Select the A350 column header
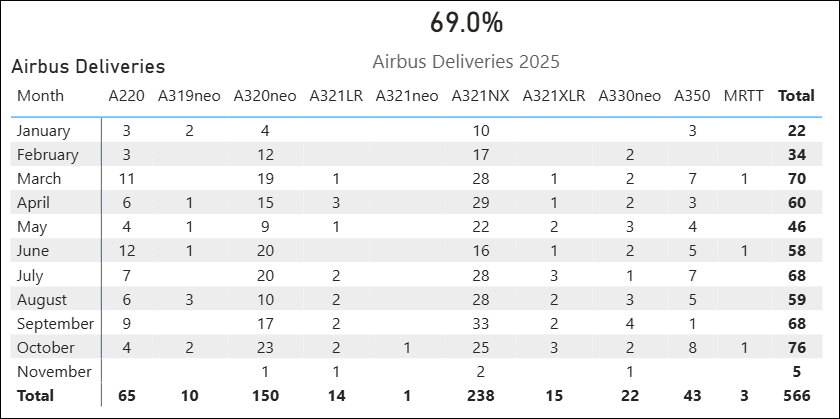840x419 pixels. [692, 96]
